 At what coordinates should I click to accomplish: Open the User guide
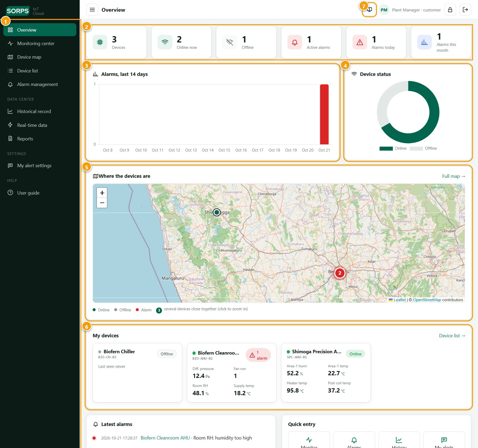pos(40,193)
